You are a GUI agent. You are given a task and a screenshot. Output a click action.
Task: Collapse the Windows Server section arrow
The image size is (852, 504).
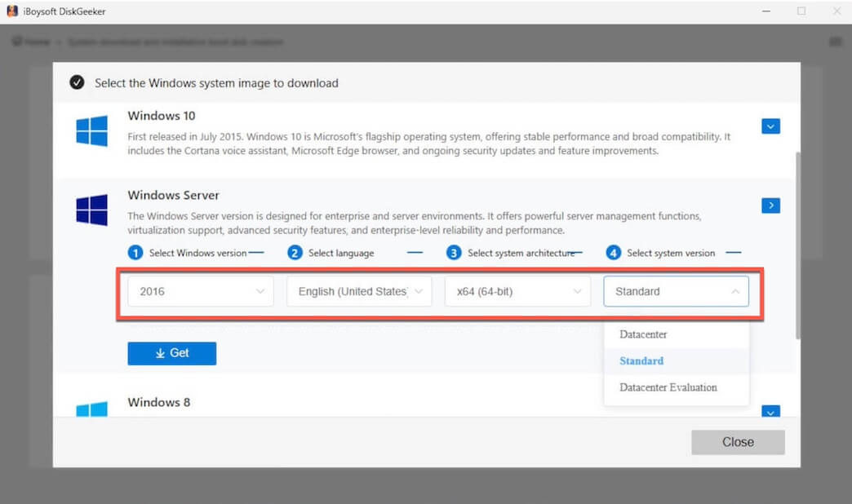tap(770, 206)
